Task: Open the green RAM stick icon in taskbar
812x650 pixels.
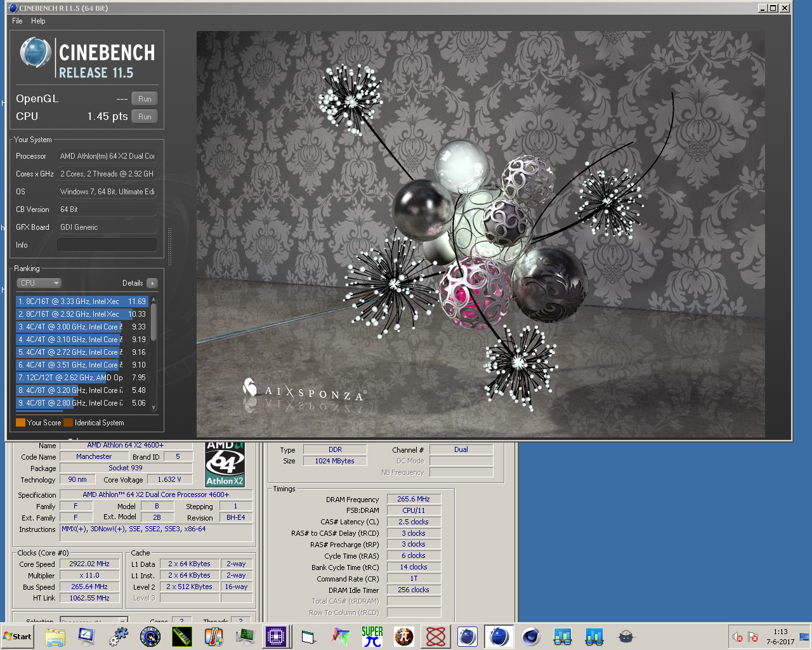Action: (x=182, y=637)
